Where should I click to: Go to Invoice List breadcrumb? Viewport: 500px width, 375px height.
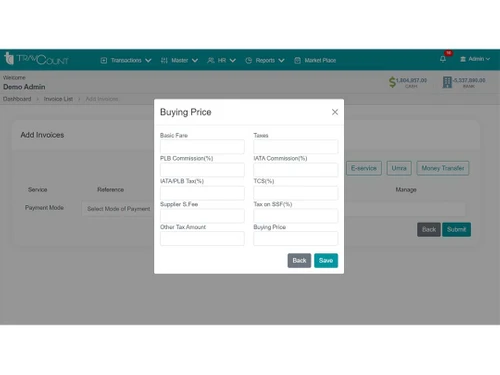(58, 99)
